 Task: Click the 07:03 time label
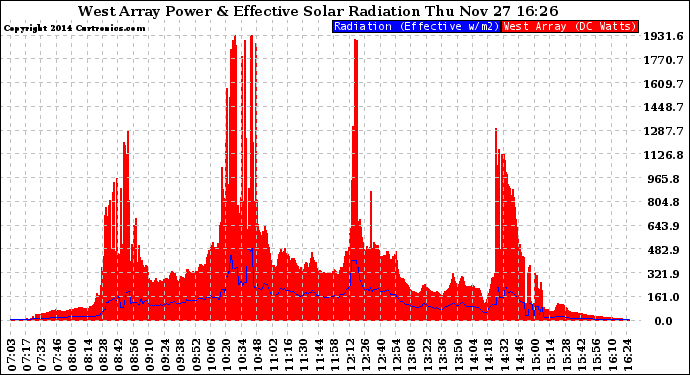point(11,354)
